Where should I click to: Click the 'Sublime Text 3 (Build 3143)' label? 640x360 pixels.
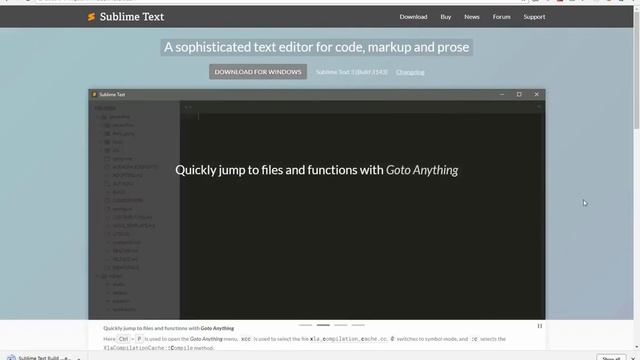pos(351,72)
